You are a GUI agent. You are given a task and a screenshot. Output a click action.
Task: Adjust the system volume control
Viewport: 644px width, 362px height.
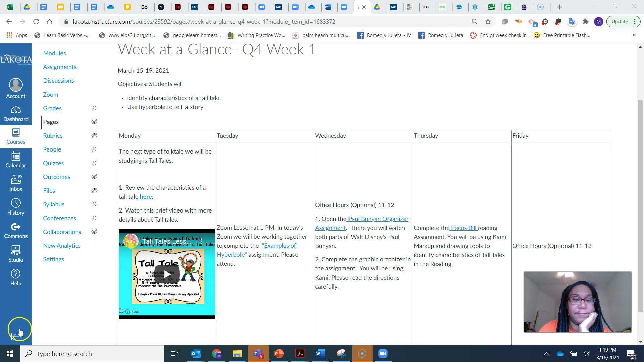[587, 353]
